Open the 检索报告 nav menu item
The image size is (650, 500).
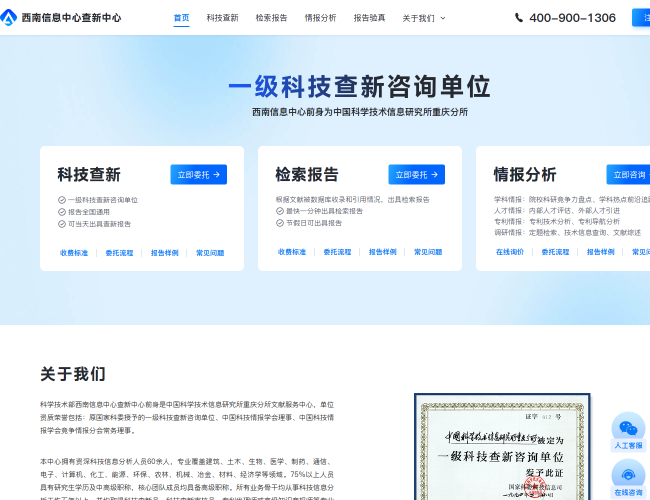click(x=272, y=18)
